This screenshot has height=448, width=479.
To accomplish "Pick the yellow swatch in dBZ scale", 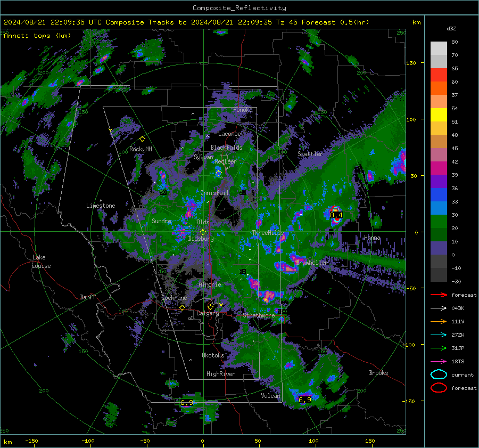I will point(439,115).
